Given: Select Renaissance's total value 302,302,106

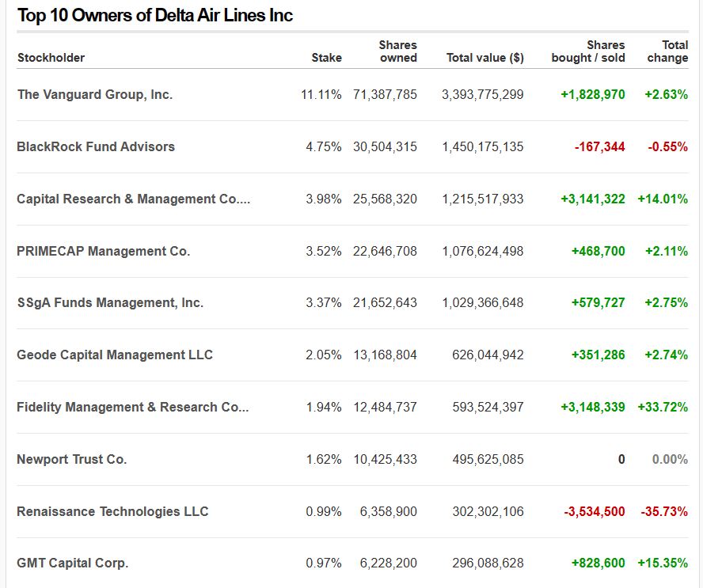Looking at the screenshot, I should (488, 511).
